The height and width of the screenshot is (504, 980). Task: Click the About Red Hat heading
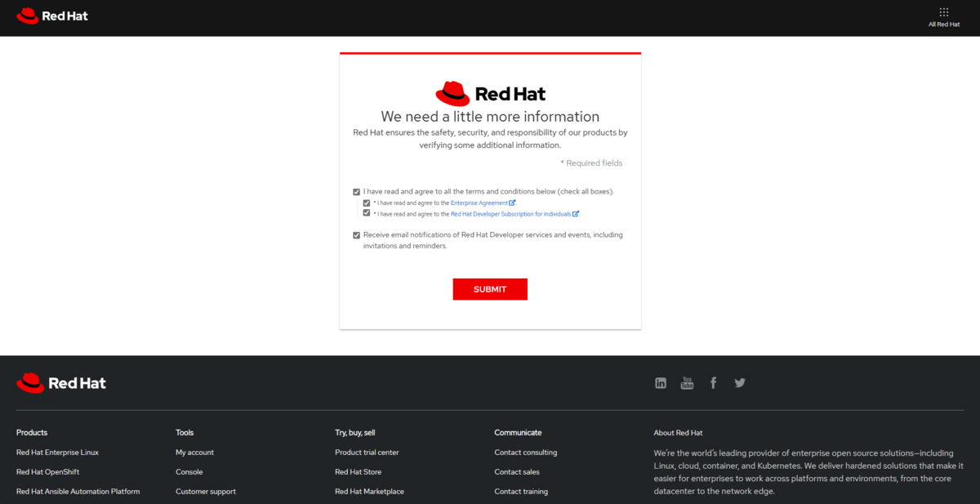(678, 433)
